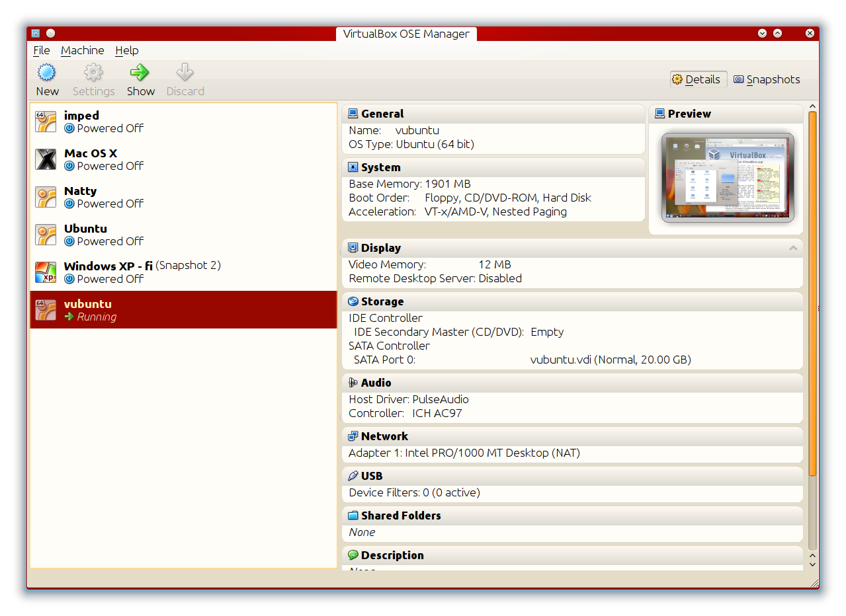Select the Mac OS X VM icon
This screenshot has width=846, height=616.
(x=46, y=159)
